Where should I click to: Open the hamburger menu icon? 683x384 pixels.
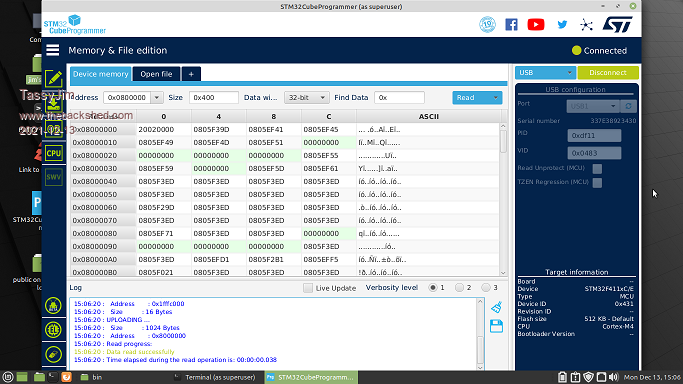(53, 50)
